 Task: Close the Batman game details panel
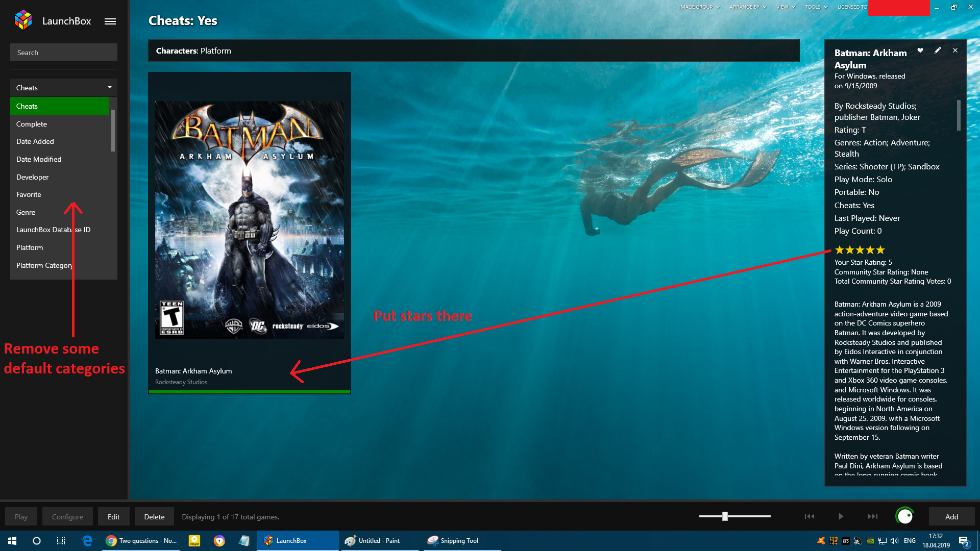pyautogui.click(x=955, y=50)
